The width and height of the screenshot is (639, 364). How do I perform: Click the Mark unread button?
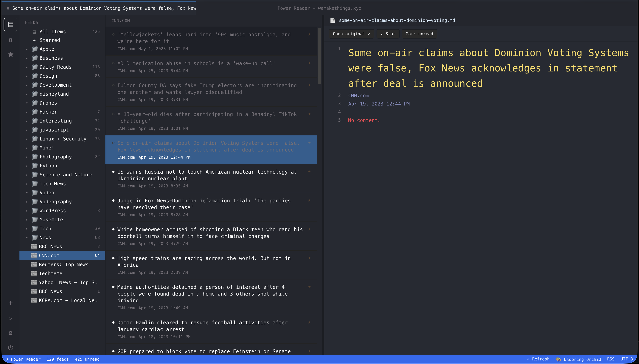tap(419, 34)
